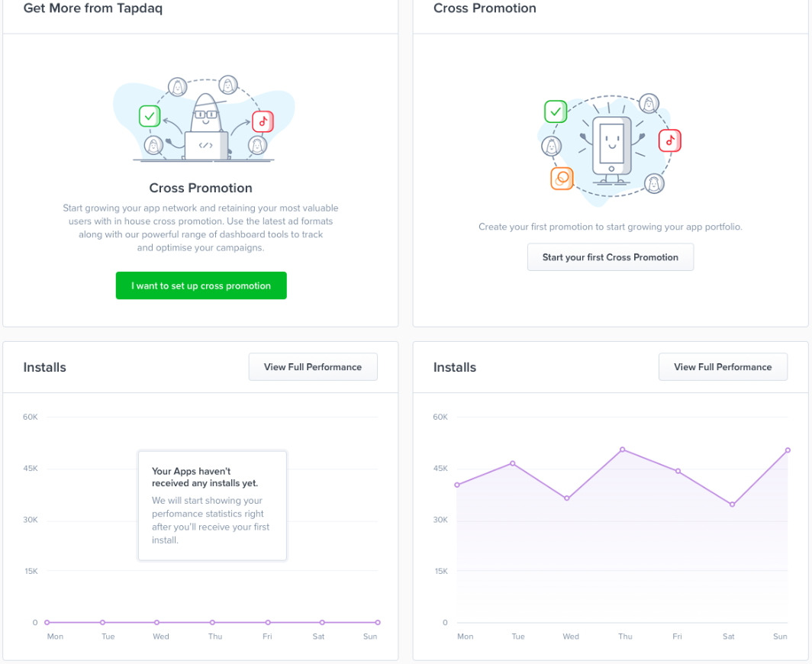Open View Full Performance in right Installs panel

tap(723, 366)
